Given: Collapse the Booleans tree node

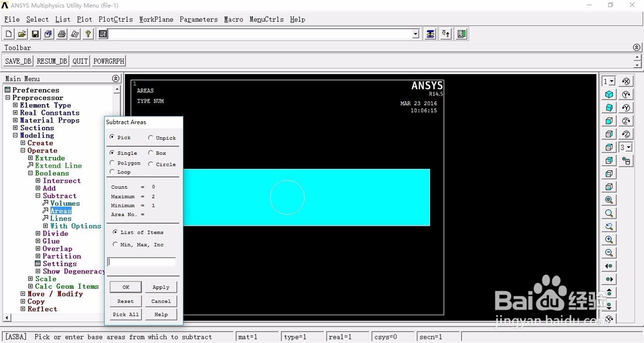Looking at the screenshot, I should [30, 173].
